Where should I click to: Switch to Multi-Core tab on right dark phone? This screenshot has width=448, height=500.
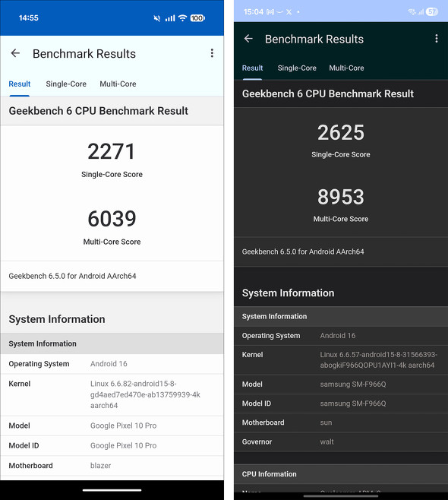tap(346, 68)
